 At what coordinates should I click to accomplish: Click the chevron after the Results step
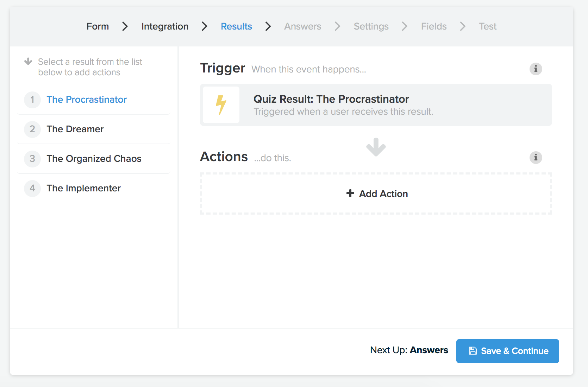click(x=268, y=26)
